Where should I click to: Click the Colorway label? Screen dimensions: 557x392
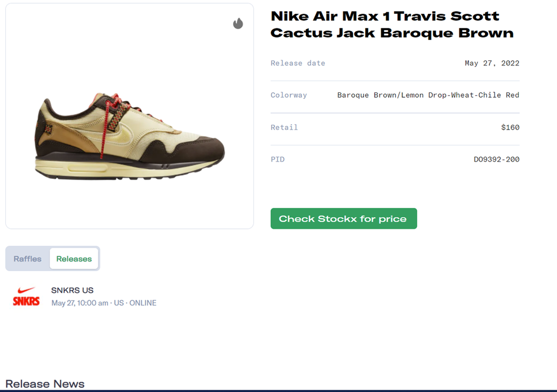pyautogui.click(x=288, y=95)
